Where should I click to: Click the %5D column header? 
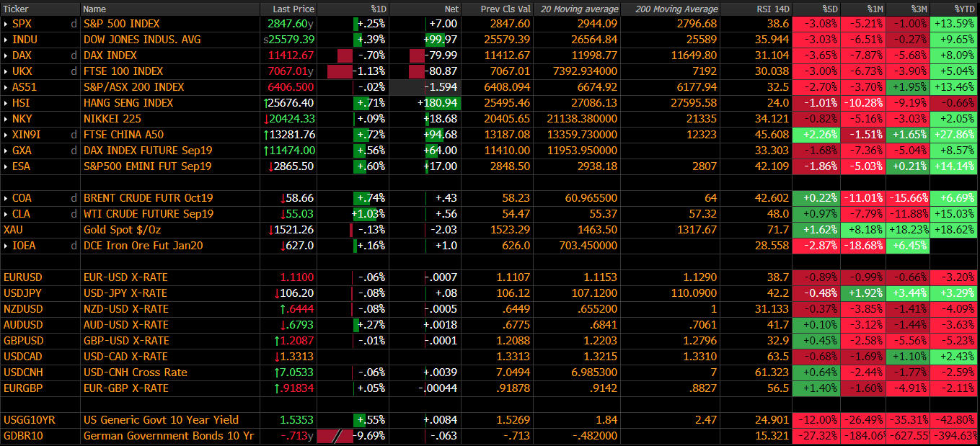(x=816, y=9)
